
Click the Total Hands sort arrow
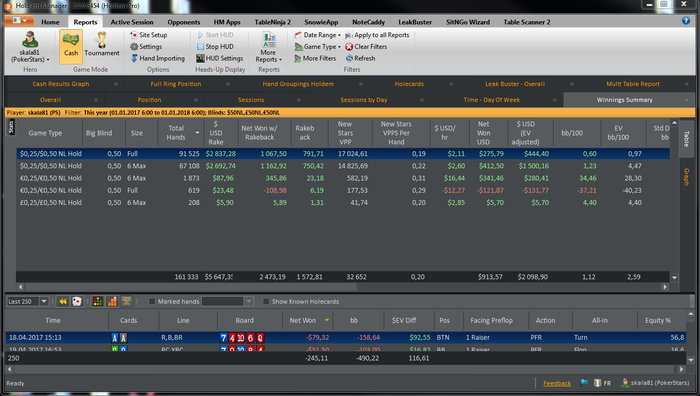(197, 133)
